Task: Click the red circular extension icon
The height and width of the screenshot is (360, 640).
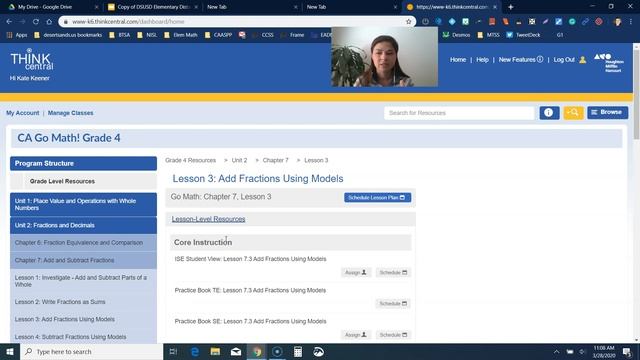Action: [x=599, y=22]
